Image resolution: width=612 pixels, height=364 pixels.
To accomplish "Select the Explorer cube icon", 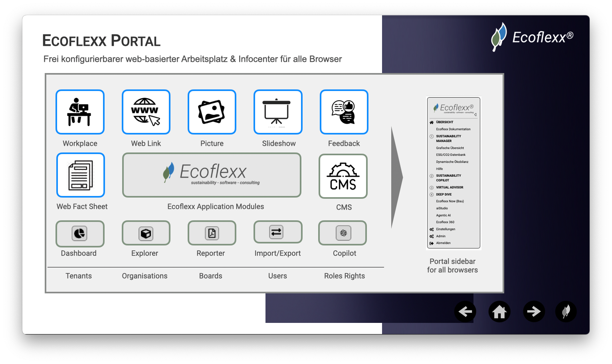I will (146, 233).
